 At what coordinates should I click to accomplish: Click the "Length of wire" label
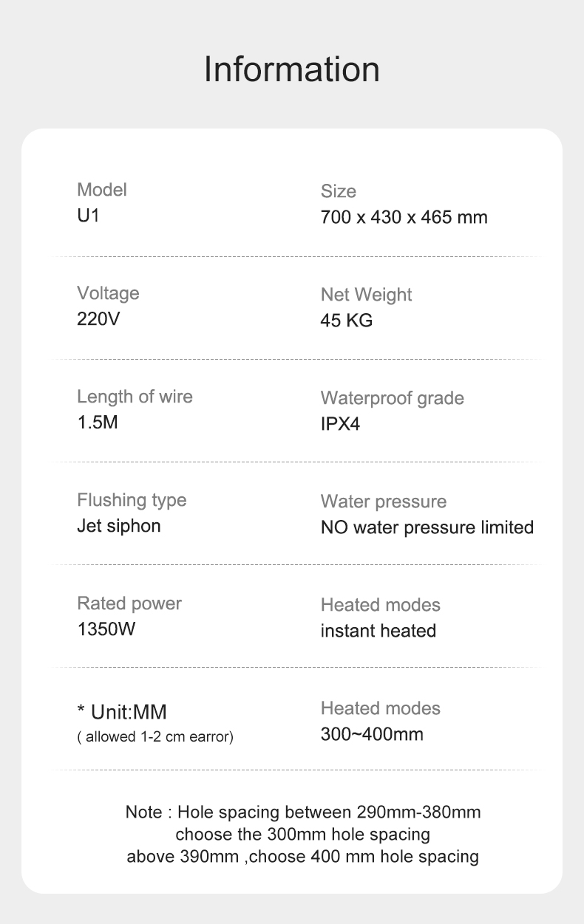(135, 397)
